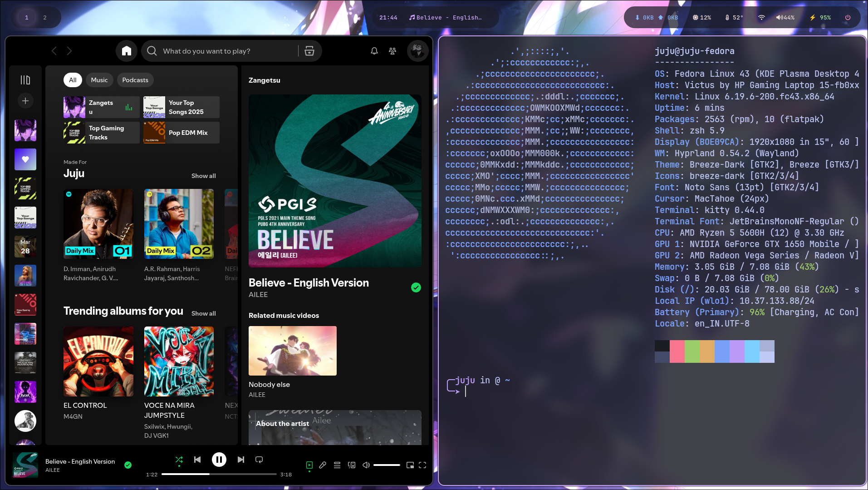The width and height of the screenshot is (868, 490).
Task: Open Friend Activity icon
Action: pyautogui.click(x=392, y=51)
